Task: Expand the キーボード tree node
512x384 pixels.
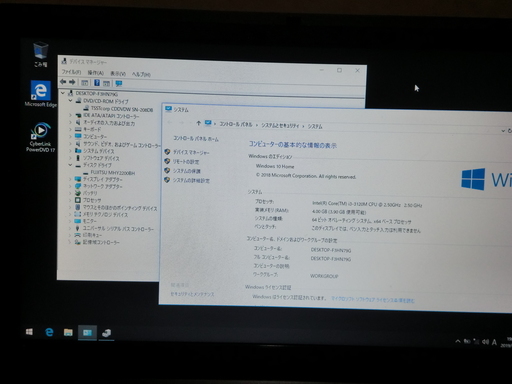Action: click(x=70, y=129)
